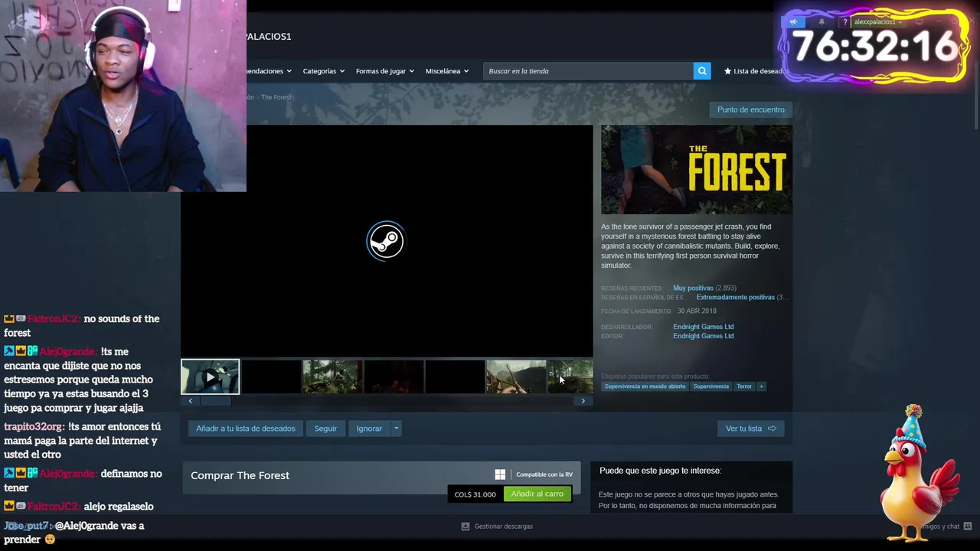Open the notifications bell icon
Screen dimensions: 980x551
822,22
